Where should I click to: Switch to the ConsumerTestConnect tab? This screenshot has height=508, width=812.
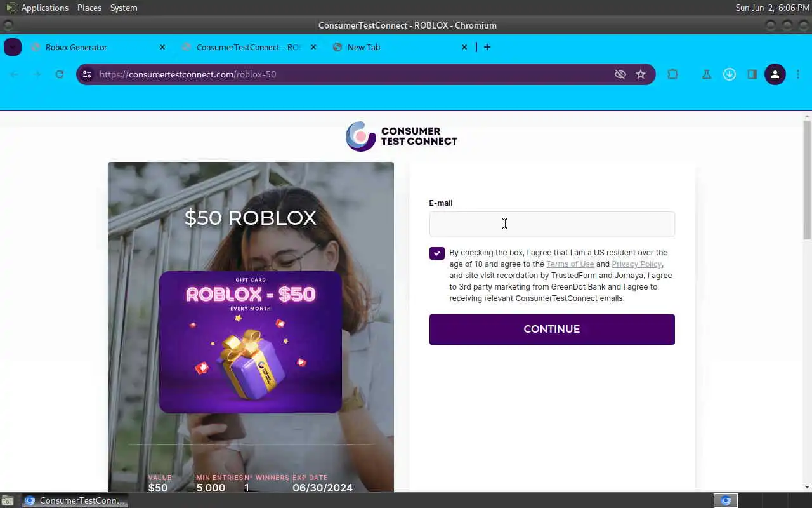[x=248, y=47]
